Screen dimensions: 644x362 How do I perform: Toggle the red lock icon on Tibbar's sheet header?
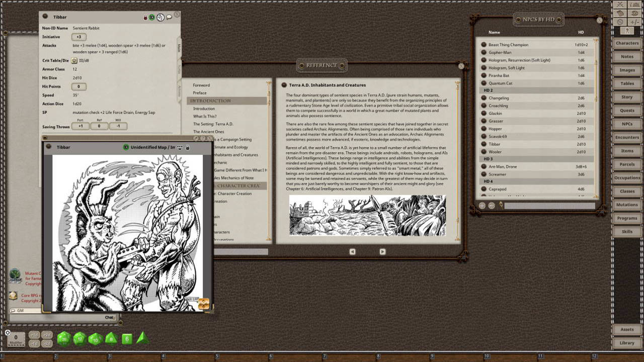coord(145,17)
